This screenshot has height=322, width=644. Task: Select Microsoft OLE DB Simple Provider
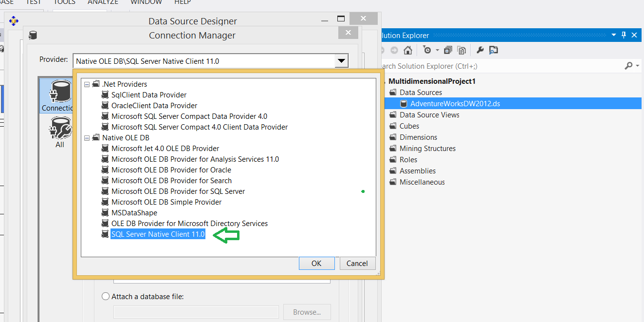pyautogui.click(x=166, y=202)
